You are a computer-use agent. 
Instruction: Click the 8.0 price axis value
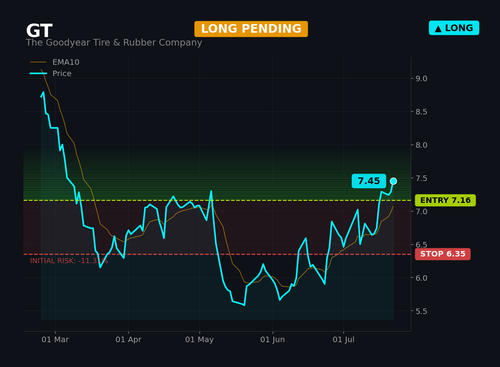tap(421, 145)
